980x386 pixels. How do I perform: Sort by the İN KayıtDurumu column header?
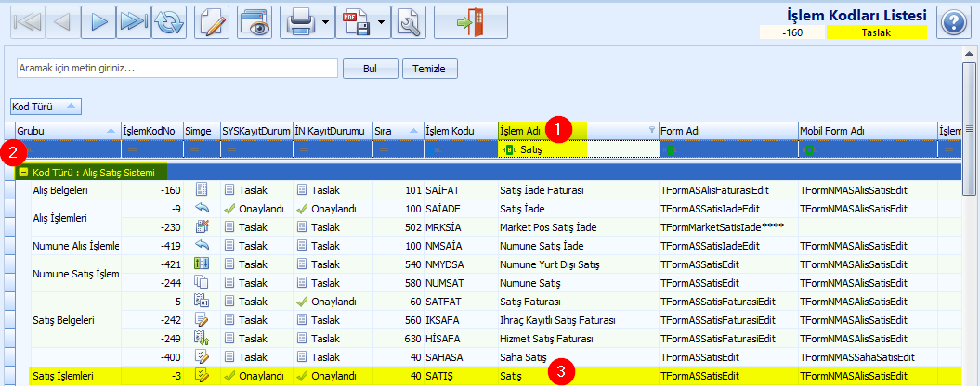pos(333,131)
